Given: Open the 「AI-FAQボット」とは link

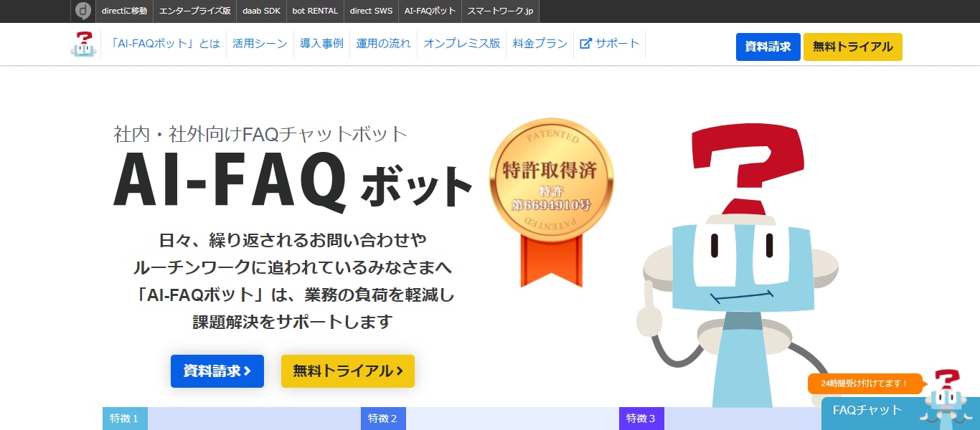Looking at the screenshot, I should pos(164,43).
